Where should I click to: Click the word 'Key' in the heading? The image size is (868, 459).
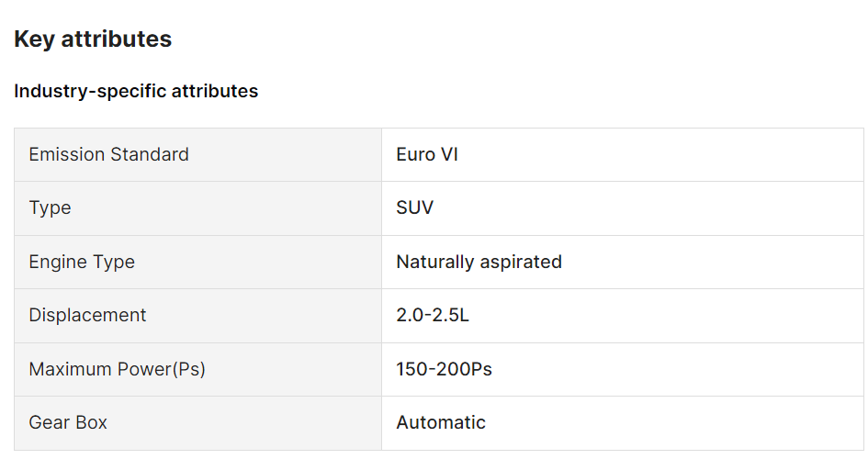[33, 39]
